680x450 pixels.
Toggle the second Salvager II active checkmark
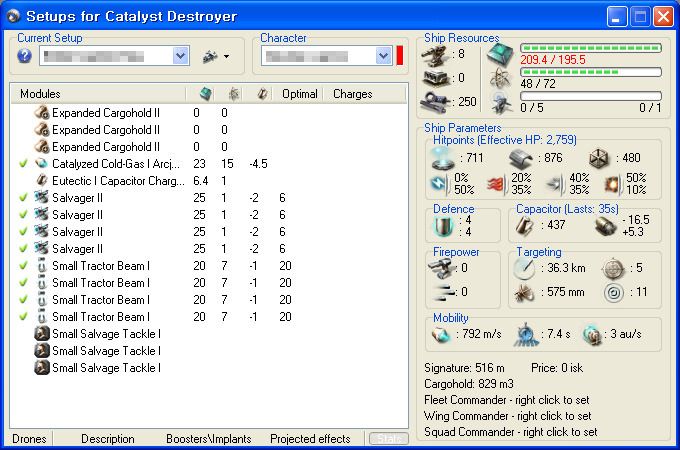click(x=23, y=215)
